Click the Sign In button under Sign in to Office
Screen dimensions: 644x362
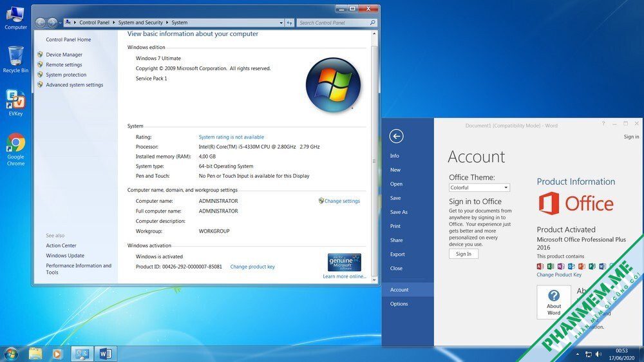(463, 254)
